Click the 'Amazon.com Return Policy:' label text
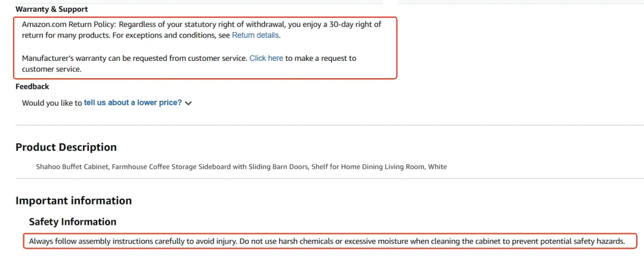The height and width of the screenshot is (256, 644). click(69, 24)
